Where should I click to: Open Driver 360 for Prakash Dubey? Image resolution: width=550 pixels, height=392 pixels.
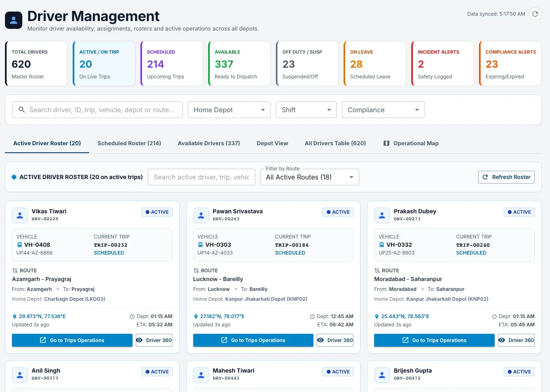516,340
